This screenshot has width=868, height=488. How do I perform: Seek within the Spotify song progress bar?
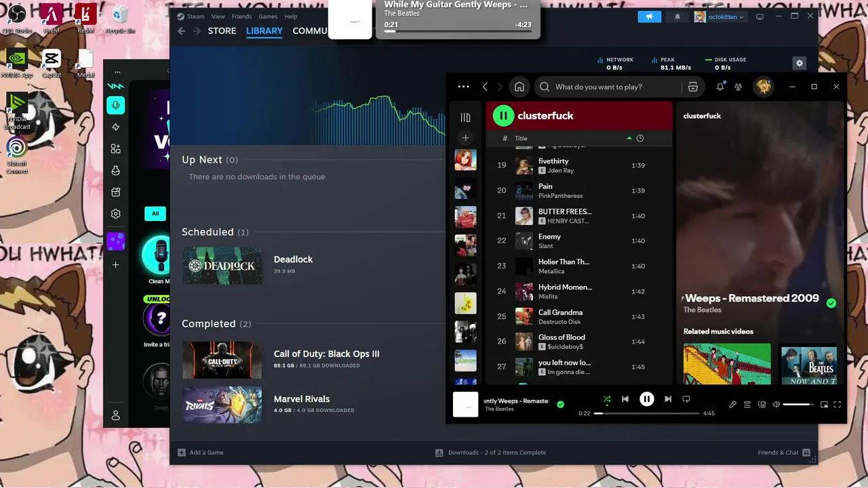[647, 413]
